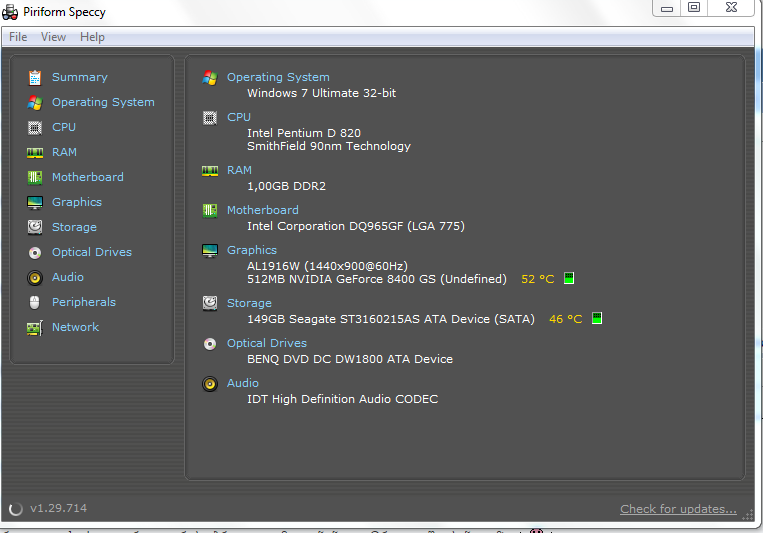The image size is (763, 533).
Task: Click the Audio speaker icon in summary panel
Action: pyautogui.click(x=210, y=384)
